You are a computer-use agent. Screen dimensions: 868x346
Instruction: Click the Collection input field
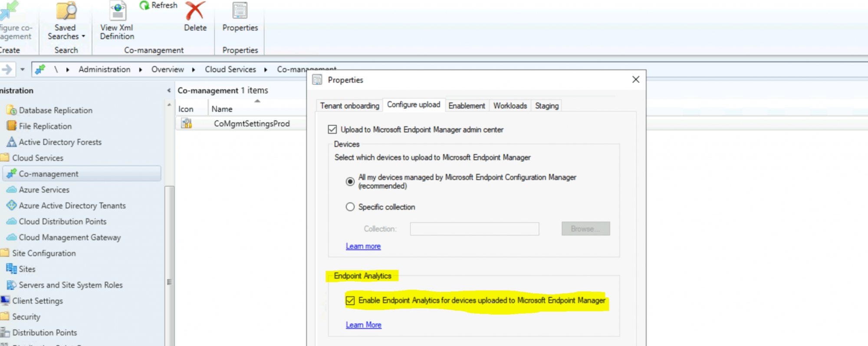(474, 228)
